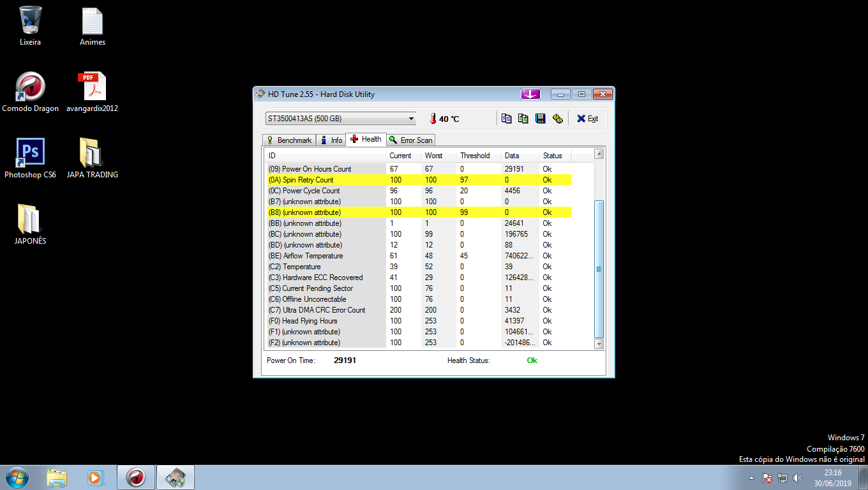Click the purple download arrow in title bar
868x490 pixels.
click(530, 94)
